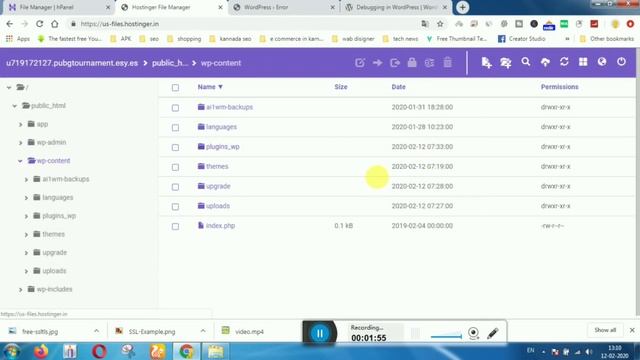Adjust the recorder volume slider
640x360 pixels.
coord(446,336)
